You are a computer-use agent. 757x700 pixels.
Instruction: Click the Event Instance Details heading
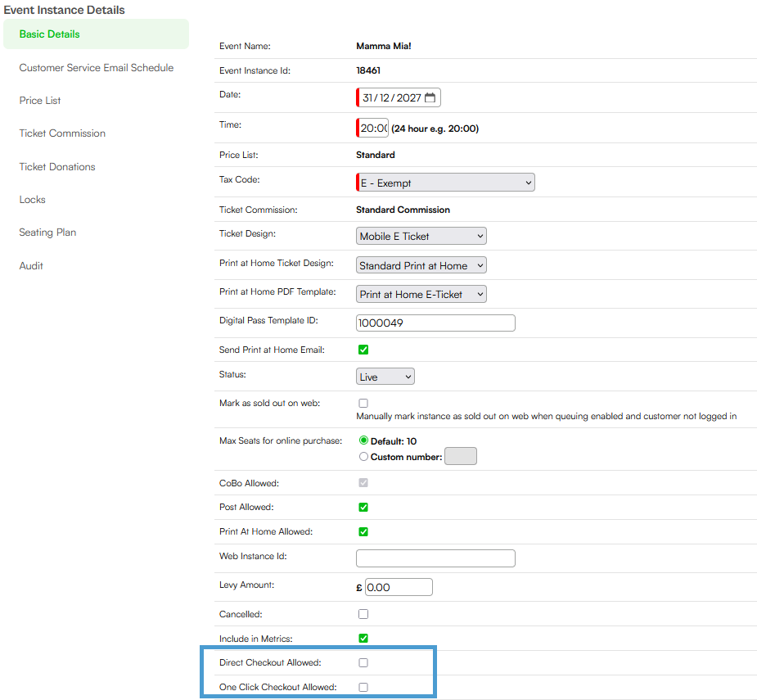click(x=64, y=10)
